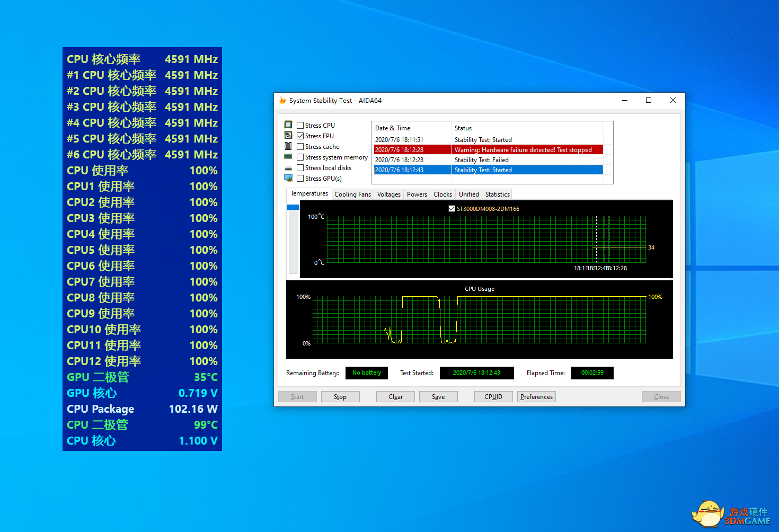Click the CPU 核心 1.100 V row in overlay
Viewport: 779px width, 532px height.
pos(142,441)
